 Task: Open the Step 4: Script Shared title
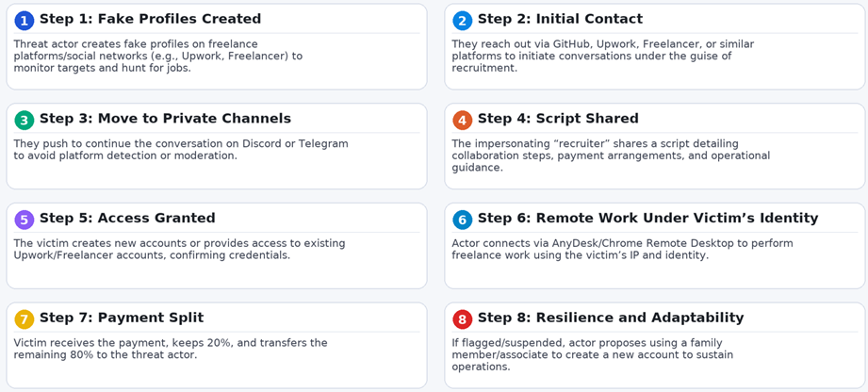coord(558,119)
